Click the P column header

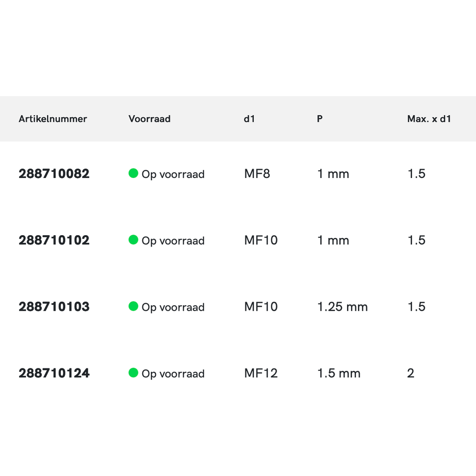pos(320,119)
